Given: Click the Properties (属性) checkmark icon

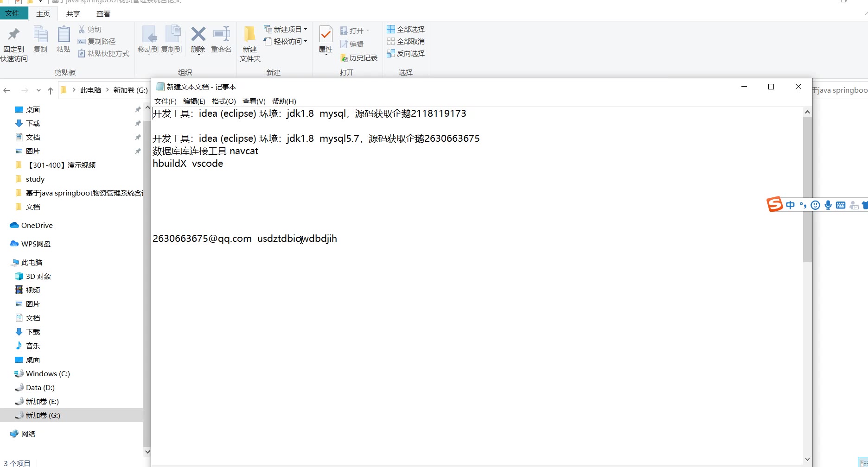Looking at the screenshot, I should pos(325,34).
